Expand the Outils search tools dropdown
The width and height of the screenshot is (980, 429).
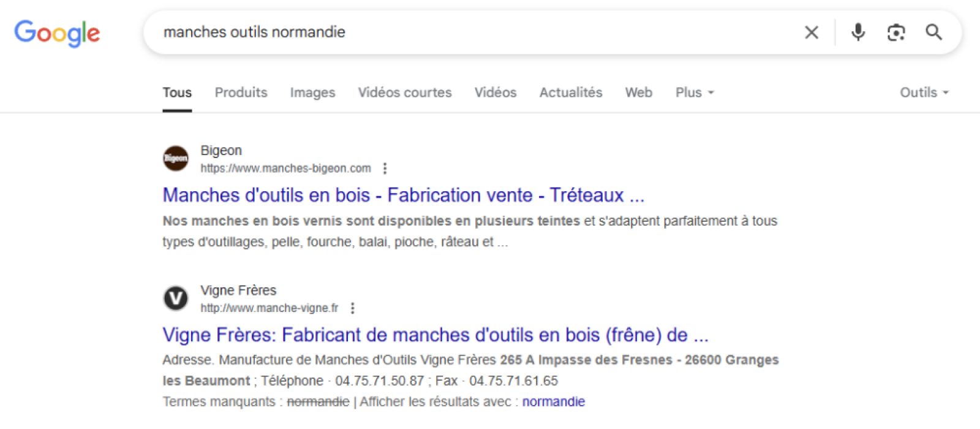(924, 93)
